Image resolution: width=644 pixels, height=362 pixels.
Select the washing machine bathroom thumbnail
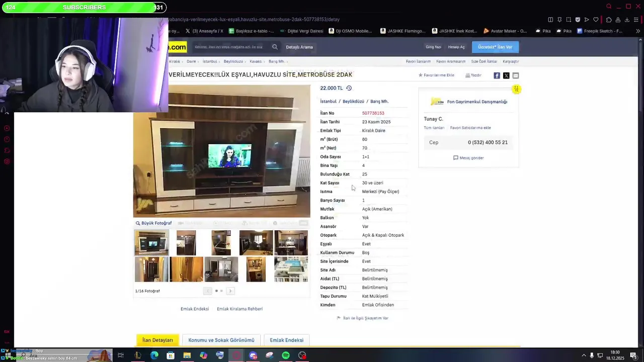pyautogui.click(x=256, y=269)
